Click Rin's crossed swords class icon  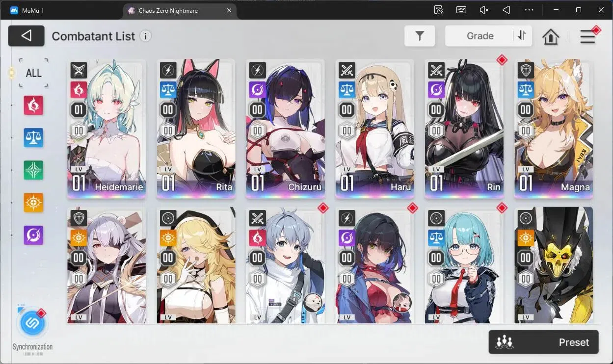436,70
